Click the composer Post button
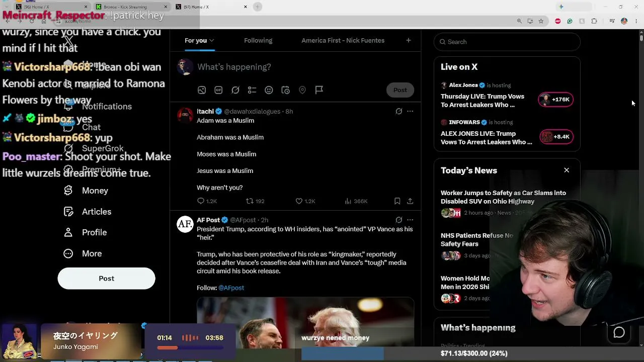The height and width of the screenshot is (362, 644). pyautogui.click(x=400, y=90)
